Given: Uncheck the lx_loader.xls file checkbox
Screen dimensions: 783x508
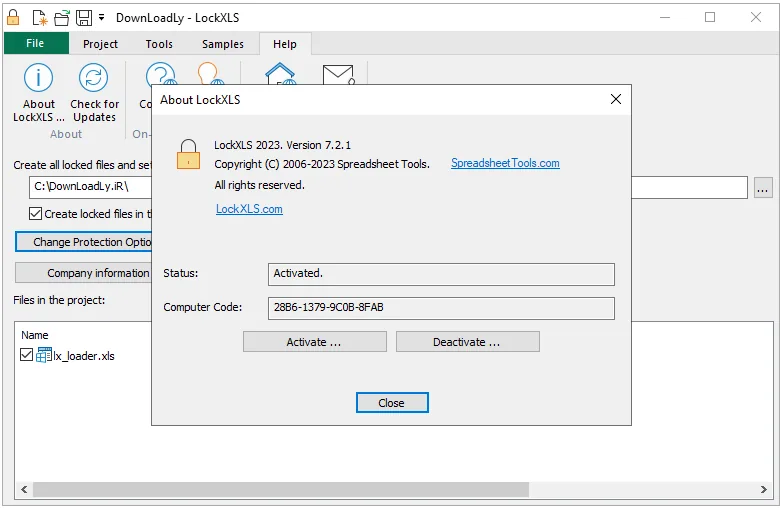Looking at the screenshot, I should click(x=26, y=355).
